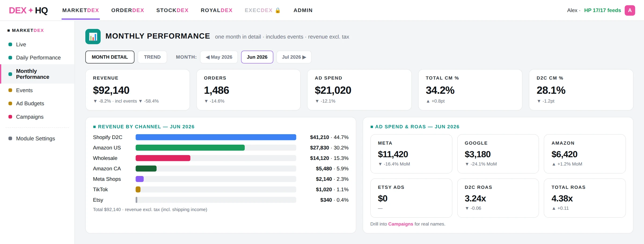Click the '$340 · 0.4%' value
Image resolution: width=644 pixels, height=244 pixels.
[334, 200]
